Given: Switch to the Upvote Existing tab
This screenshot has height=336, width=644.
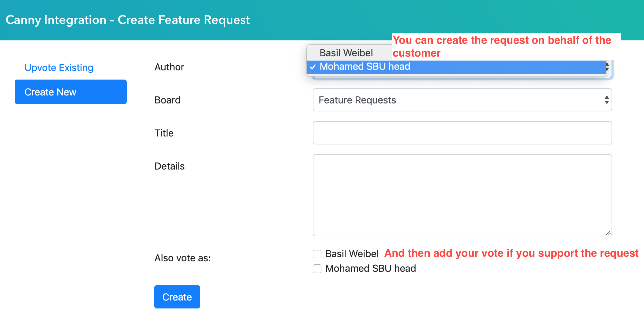Looking at the screenshot, I should pyautogui.click(x=59, y=68).
